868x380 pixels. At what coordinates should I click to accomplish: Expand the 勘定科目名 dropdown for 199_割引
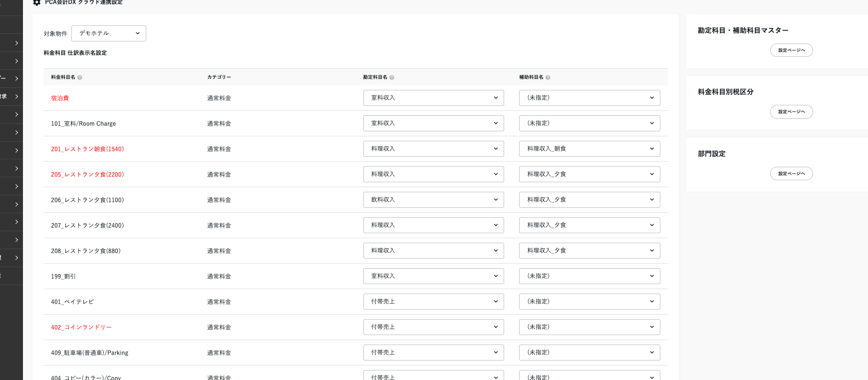[433, 276]
